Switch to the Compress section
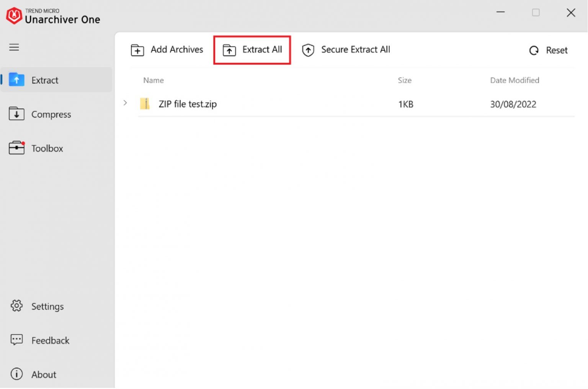Viewport: 588px width, 389px height. coord(51,115)
